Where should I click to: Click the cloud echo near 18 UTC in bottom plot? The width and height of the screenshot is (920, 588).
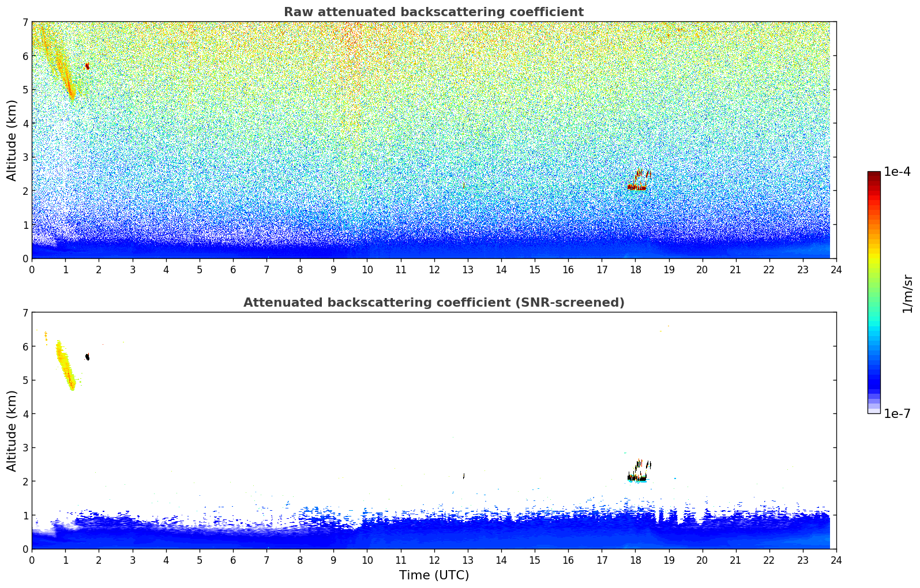pyautogui.click(x=638, y=471)
